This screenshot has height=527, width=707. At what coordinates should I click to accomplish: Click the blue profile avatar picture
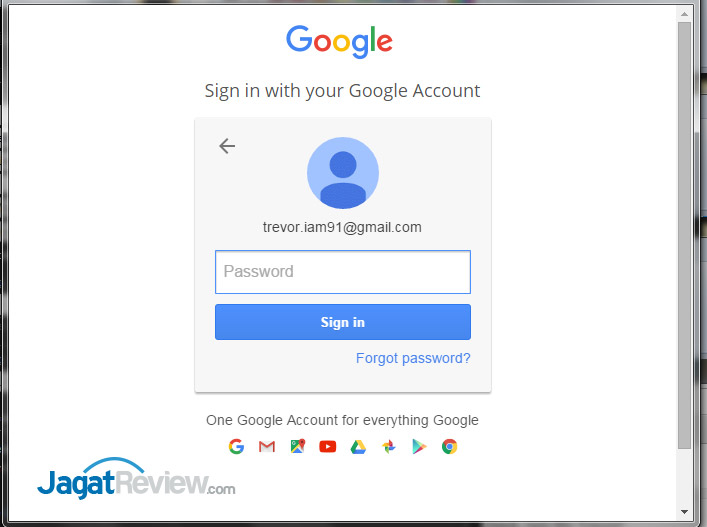tap(343, 173)
